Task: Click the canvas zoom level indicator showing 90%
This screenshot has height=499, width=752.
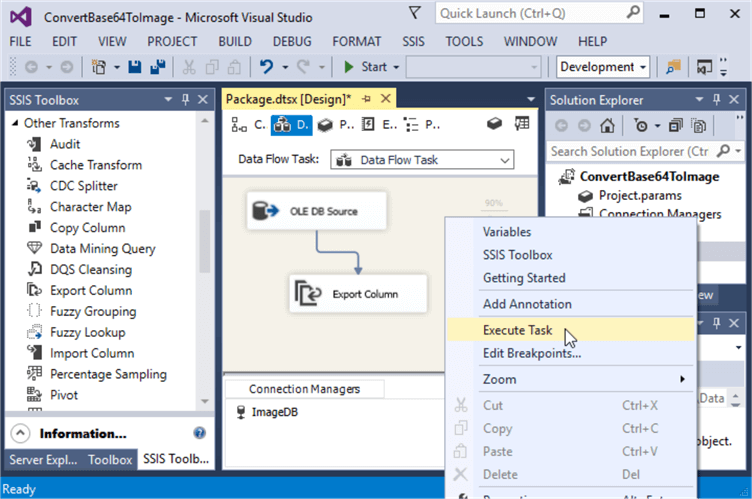Action: click(494, 203)
